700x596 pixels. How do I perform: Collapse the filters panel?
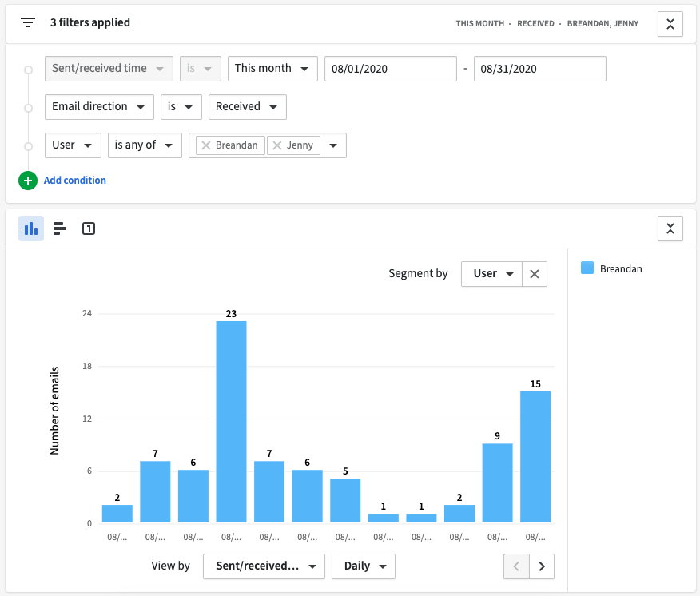click(x=670, y=24)
